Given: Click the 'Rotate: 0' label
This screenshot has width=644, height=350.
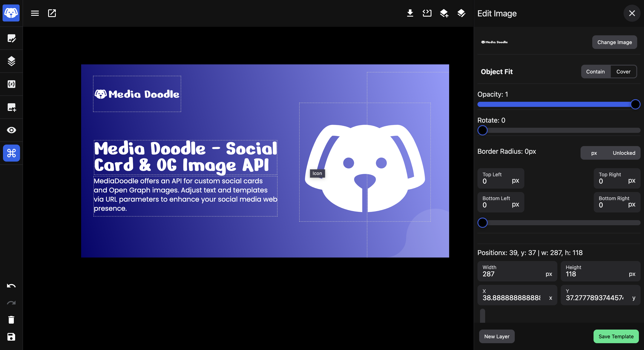Looking at the screenshot, I should (491, 120).
